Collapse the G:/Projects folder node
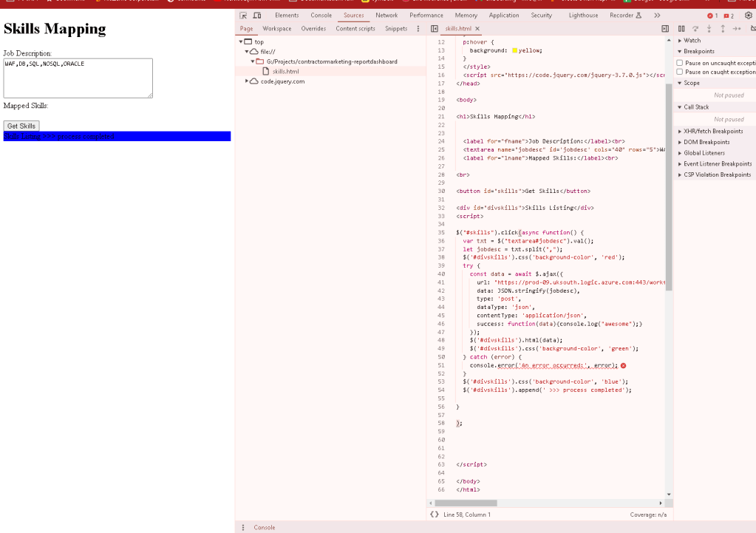756x533 pixels. 253,61
